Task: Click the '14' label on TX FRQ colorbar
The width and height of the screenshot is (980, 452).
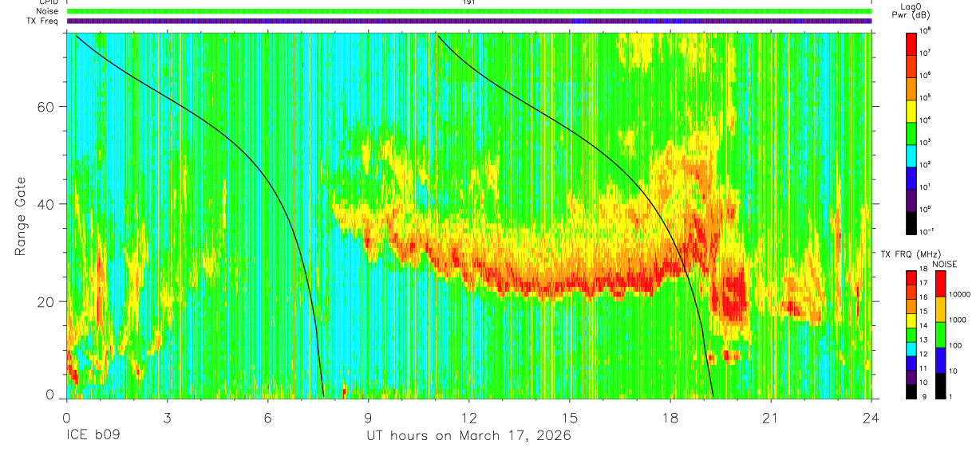Action: click(923, 325)
